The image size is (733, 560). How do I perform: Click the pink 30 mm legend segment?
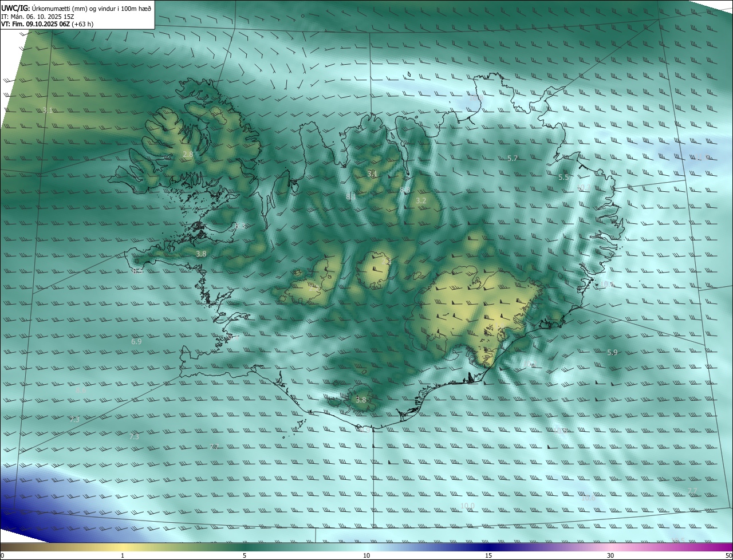610,547
